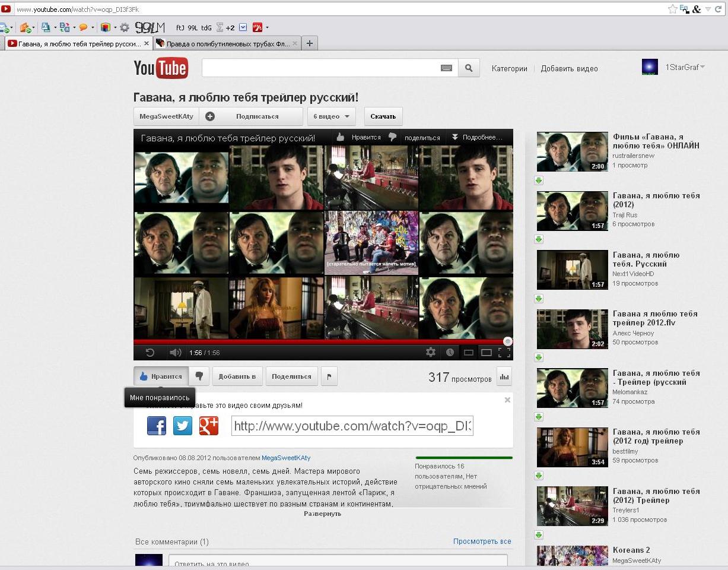Open the '6 видео' dropdown
The image size is (728, 570).
(332, 116)
